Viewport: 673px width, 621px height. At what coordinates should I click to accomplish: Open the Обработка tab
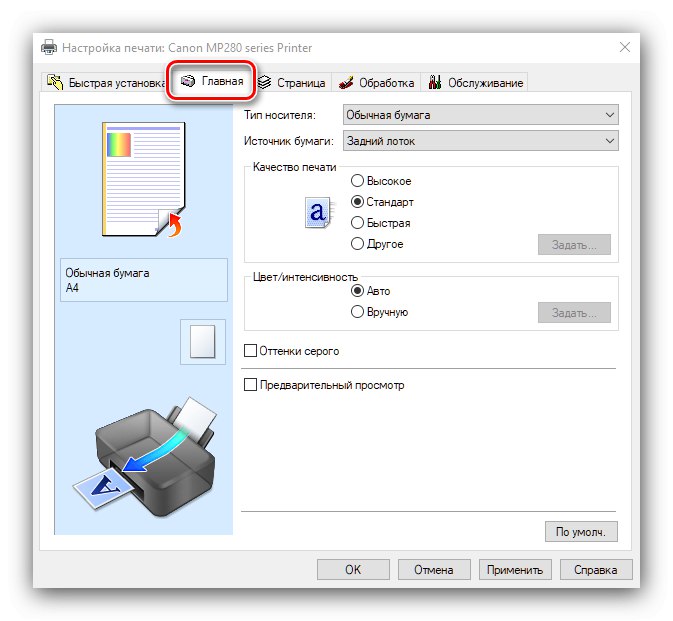click(376, 82)
